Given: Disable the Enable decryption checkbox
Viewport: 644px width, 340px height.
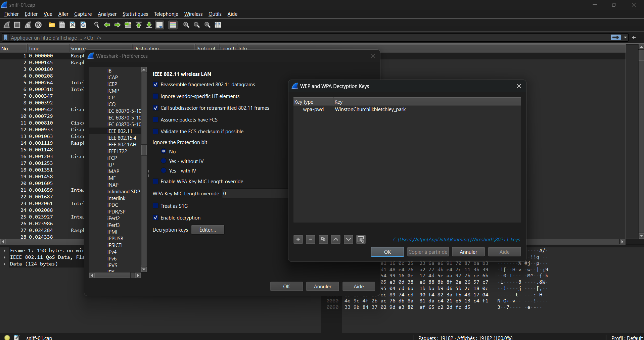Looking at the screenshot, I should coord(156,218).
